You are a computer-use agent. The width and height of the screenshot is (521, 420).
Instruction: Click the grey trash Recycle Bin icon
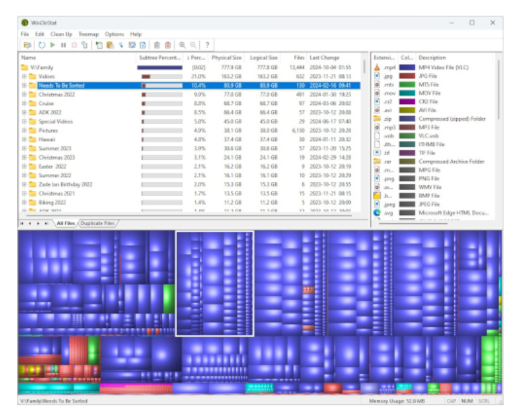(x=157, y=45)
